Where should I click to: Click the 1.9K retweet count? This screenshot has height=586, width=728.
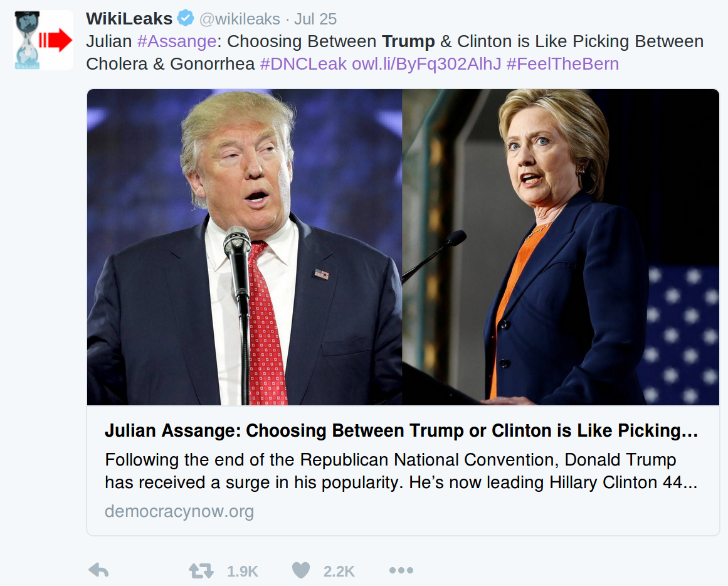tap(243, 571)
